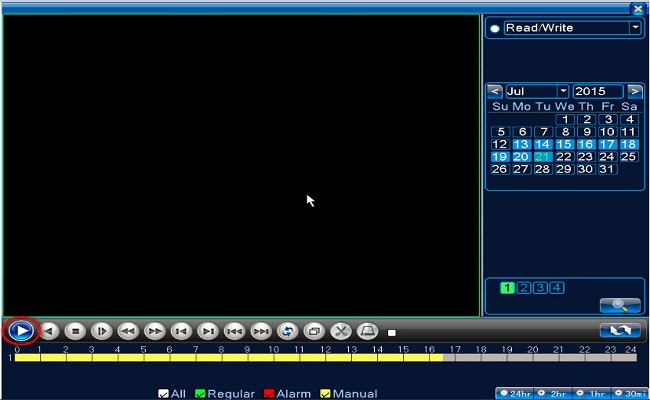Click the Play button
This screenshot has height=400, width=650.
click(x=21, y=330)
